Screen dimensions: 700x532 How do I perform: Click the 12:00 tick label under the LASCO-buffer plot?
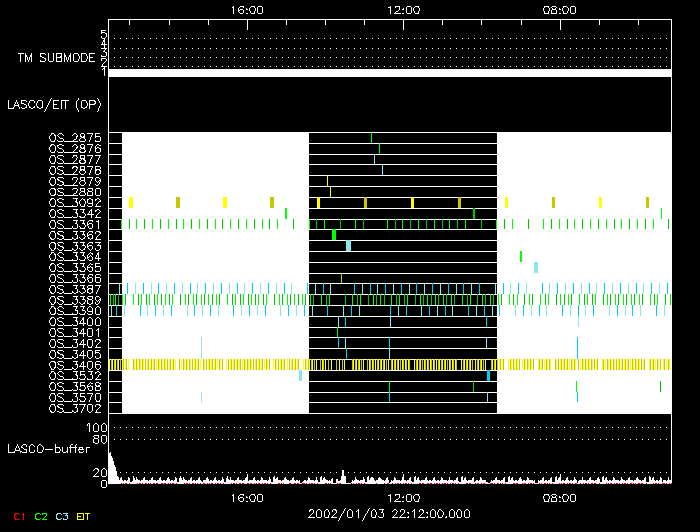[x=402, y=497]
